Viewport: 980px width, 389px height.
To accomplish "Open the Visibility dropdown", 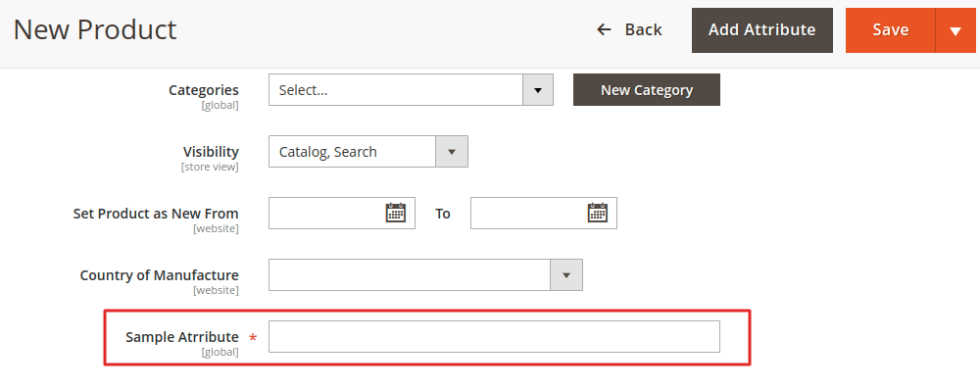I will 368,151.
